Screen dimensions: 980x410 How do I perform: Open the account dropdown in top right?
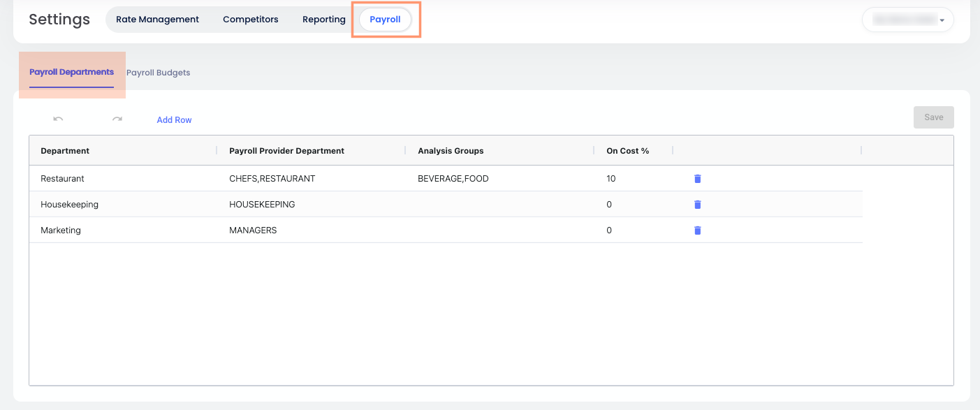pos(907,20)
